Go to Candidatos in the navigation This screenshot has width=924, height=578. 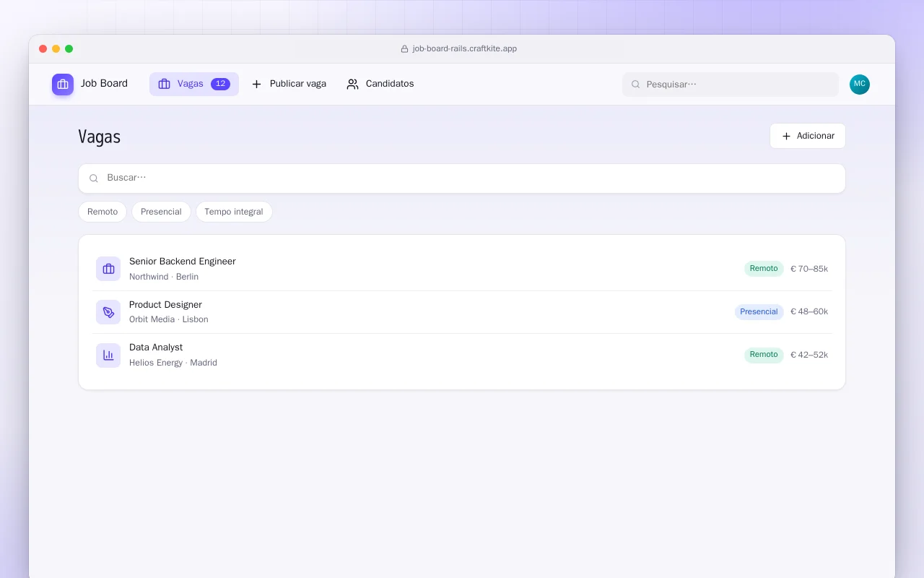pyautogui.click(x=380, y=84)
